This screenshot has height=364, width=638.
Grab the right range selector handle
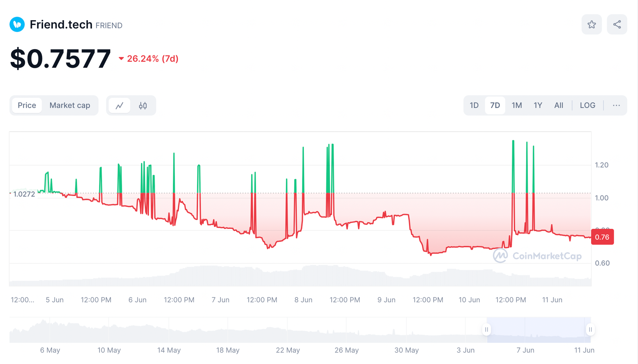tap(590, 330)
